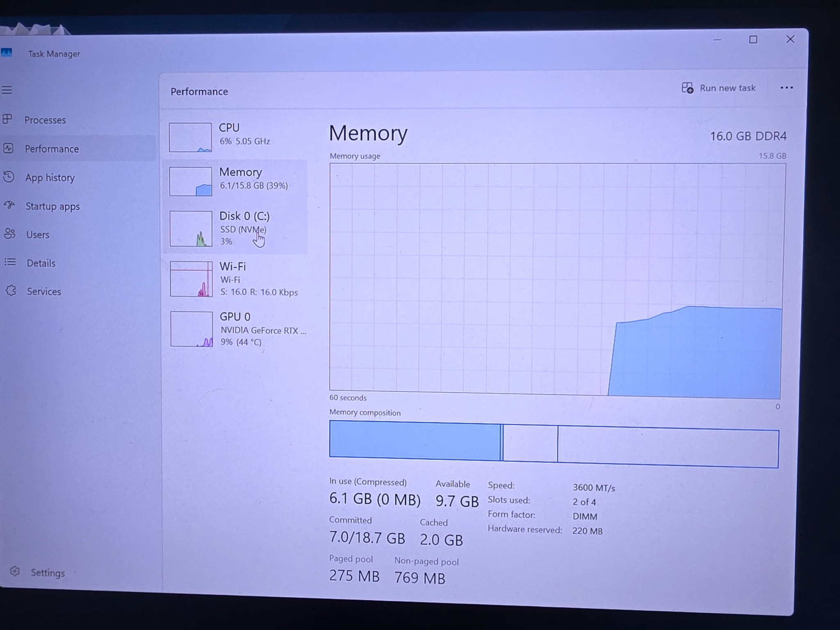Click the 3600 MT/s speed value
Screen dimensions: 840x630
coord(594,488)
